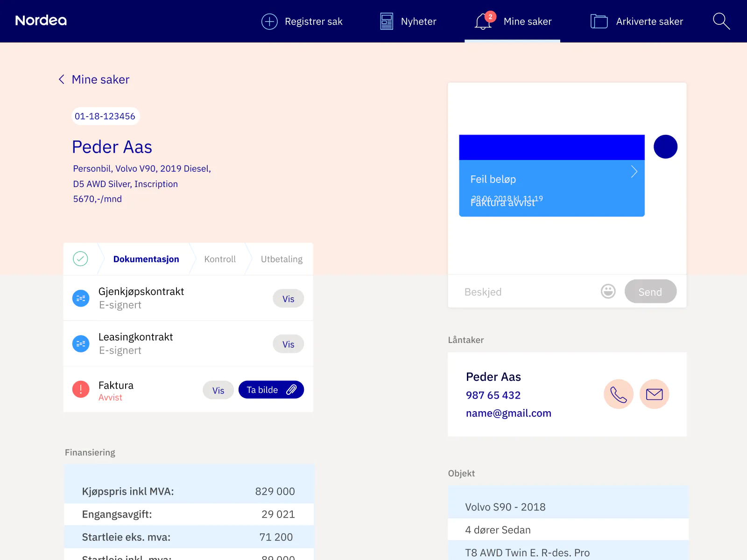
Task: Switch to the Utbetaling step
Action: (x=282, y=259)
